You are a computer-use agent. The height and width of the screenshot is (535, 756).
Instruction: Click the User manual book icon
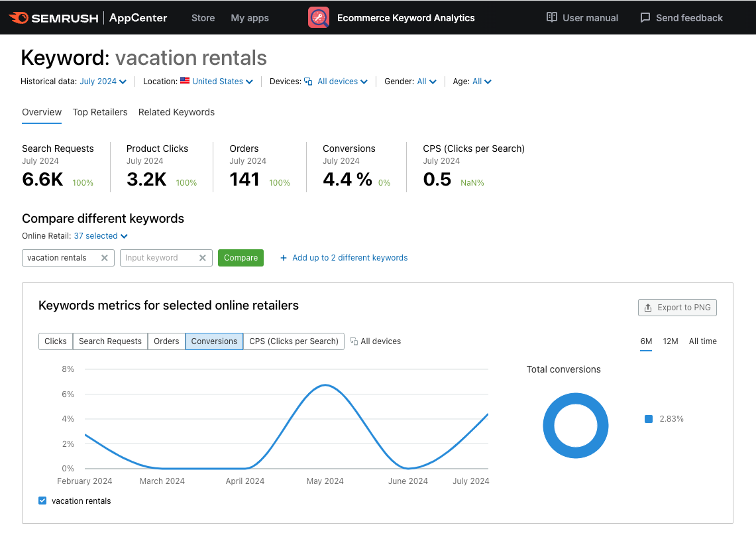pyautogui.click(x=553, y=17)
